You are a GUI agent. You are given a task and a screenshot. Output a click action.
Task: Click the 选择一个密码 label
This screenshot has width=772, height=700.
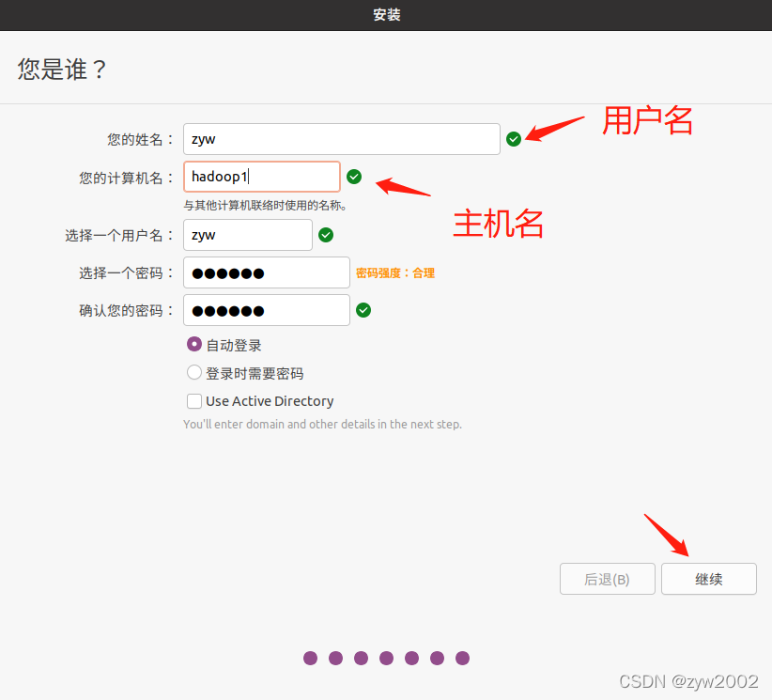[126, 272]
